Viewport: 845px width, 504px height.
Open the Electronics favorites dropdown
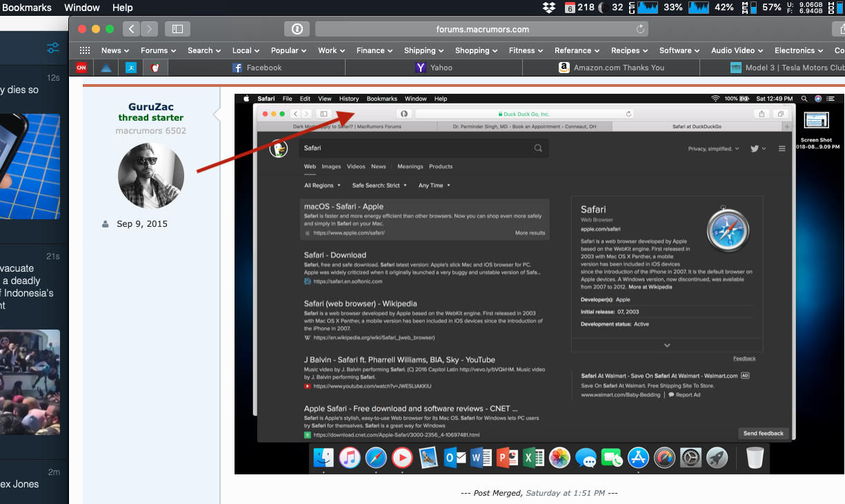[799, 50]
